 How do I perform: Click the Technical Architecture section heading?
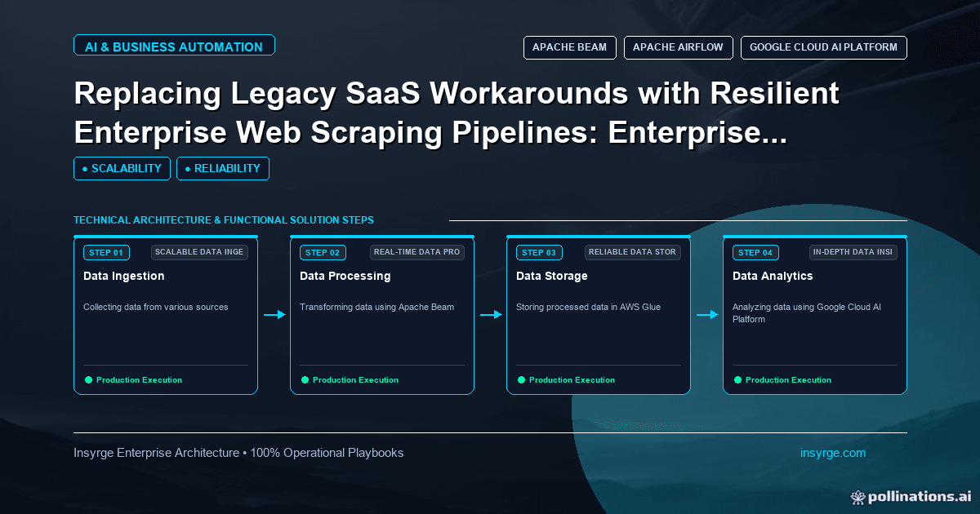point(224,220)
